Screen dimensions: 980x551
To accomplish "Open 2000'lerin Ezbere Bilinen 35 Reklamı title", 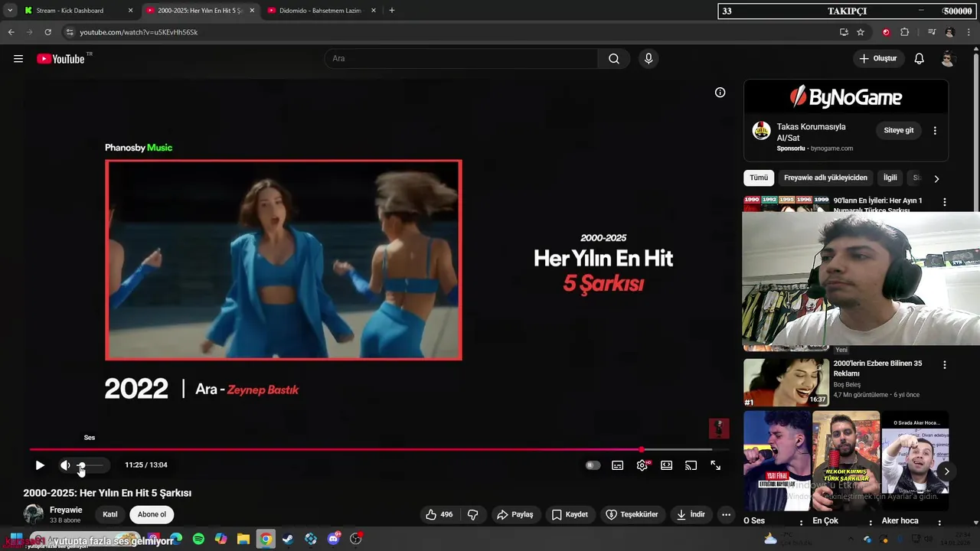I will coord(877,368).
